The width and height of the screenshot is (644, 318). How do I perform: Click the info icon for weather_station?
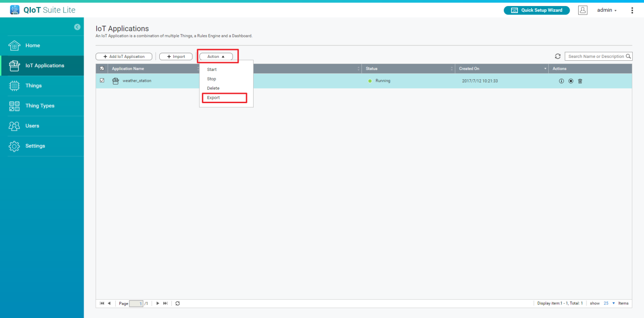[x=561, y=81]
